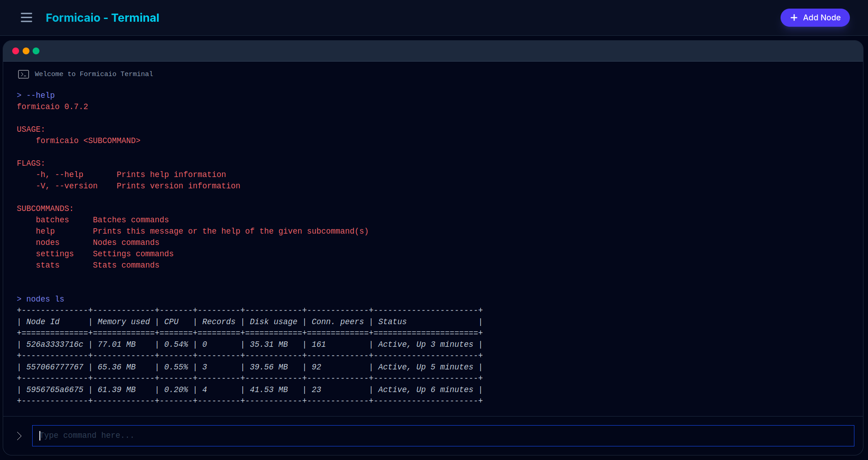Viewport: 868px width, 460px height.
Task: Click the 'settings' subcommand text
Action: coord(55,254)
